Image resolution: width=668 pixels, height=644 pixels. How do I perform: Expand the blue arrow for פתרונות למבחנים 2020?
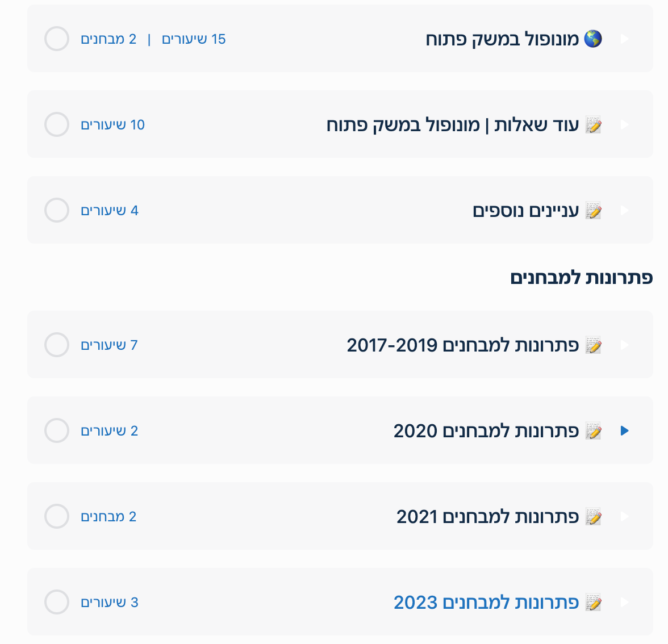coord(625,430)
